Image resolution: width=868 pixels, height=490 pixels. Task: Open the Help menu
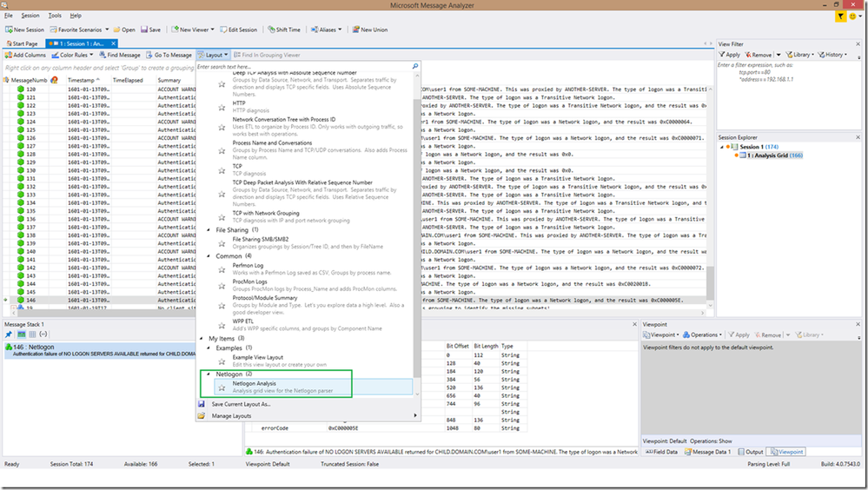tap(76, 16)
